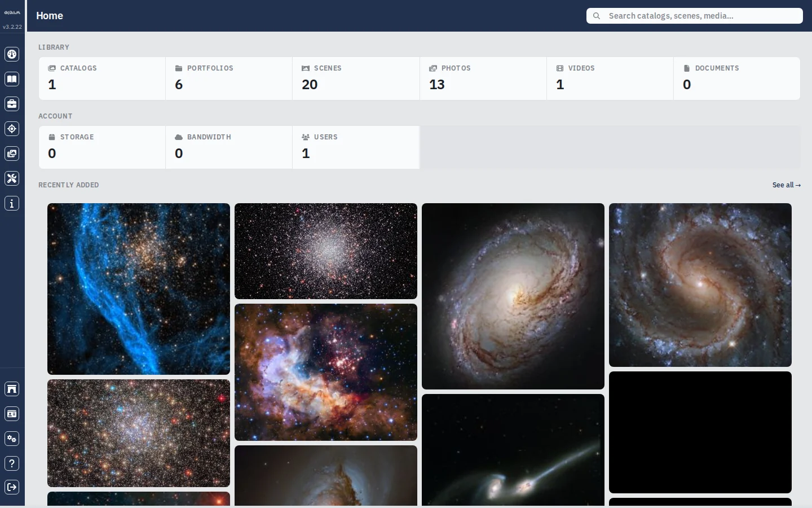Open the info icon in sidebar
812x508 pixels.
[12, 203]
